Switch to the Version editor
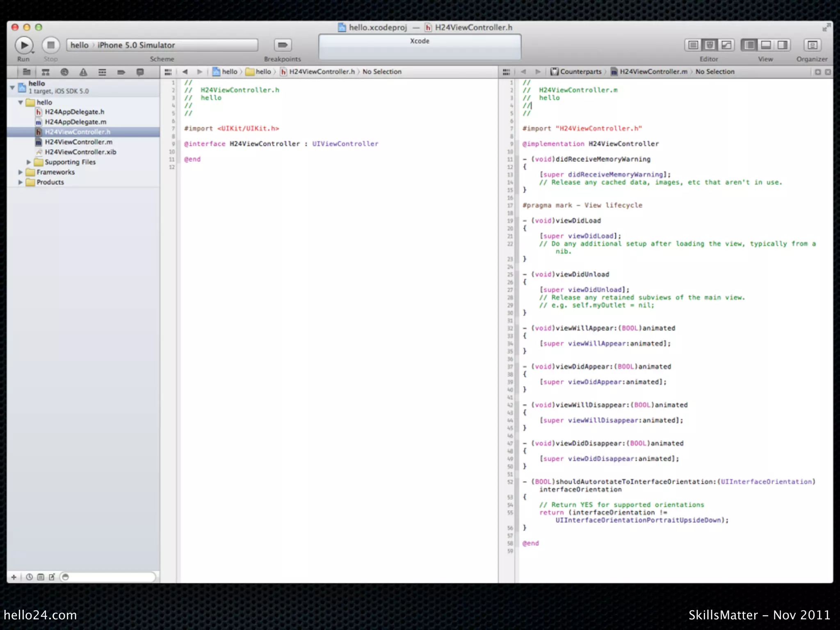Image resolution: width=840 pixels, height=630 pixels. click(x=726, y=45)
